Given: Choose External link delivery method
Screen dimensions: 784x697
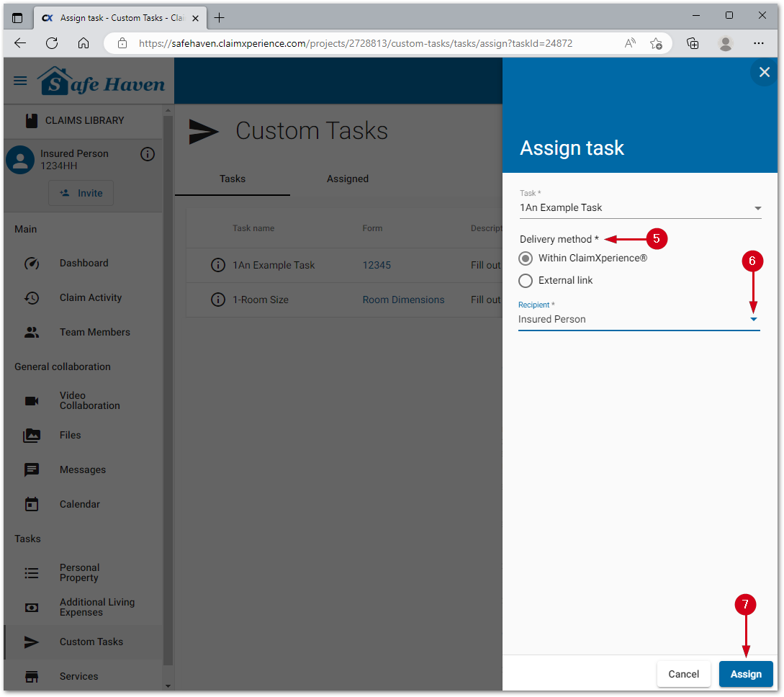Looking at the screenshot, I should (526, 281).
